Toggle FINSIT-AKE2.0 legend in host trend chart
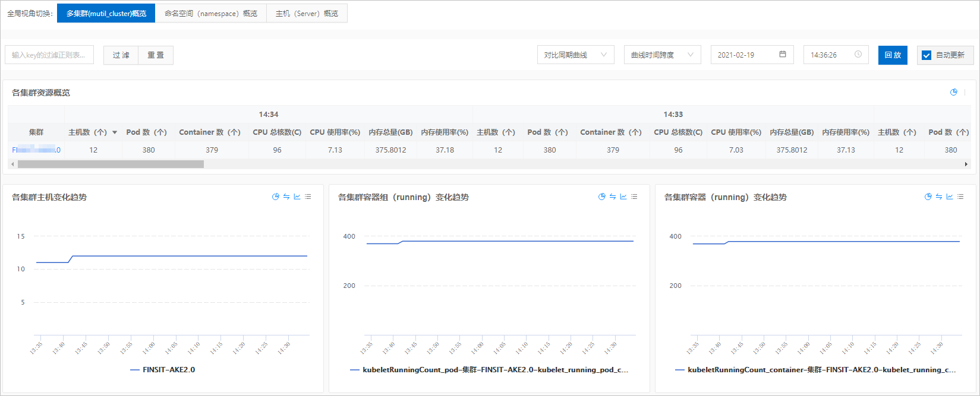The image size is (980, 396). click(162, 369)
